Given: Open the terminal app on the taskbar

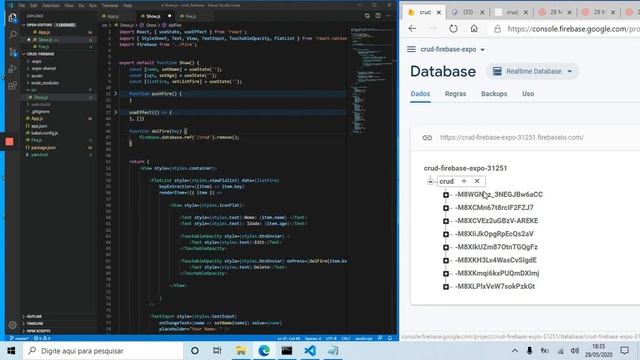Looking at the screenshot, I should coord(287,351).
